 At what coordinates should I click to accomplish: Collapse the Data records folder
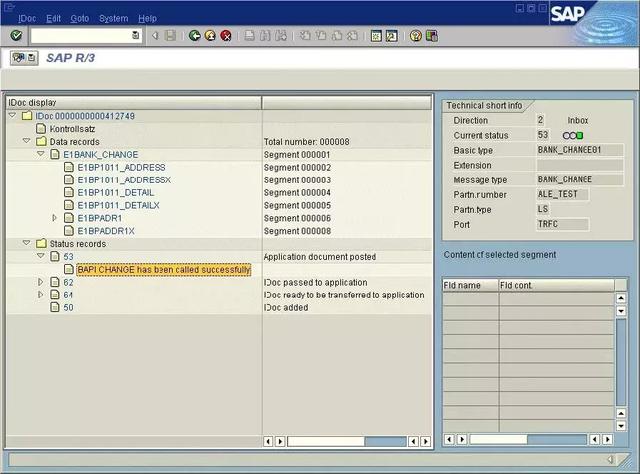tap(27, 141)
